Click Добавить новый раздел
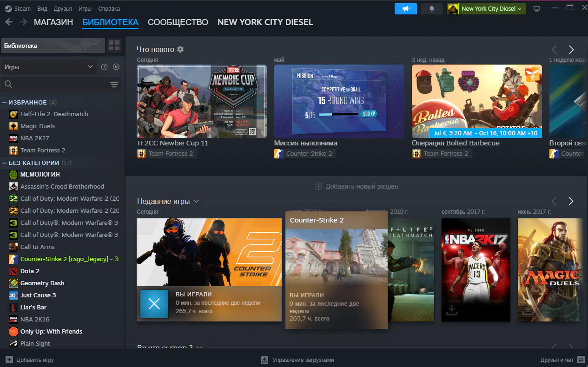 point(357,186)
